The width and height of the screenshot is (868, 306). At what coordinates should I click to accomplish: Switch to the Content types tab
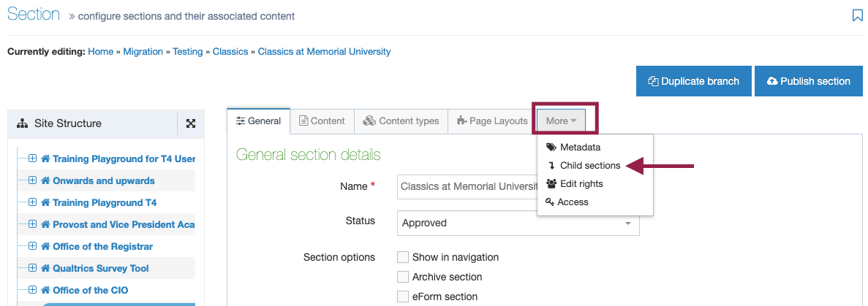point(401,121)
